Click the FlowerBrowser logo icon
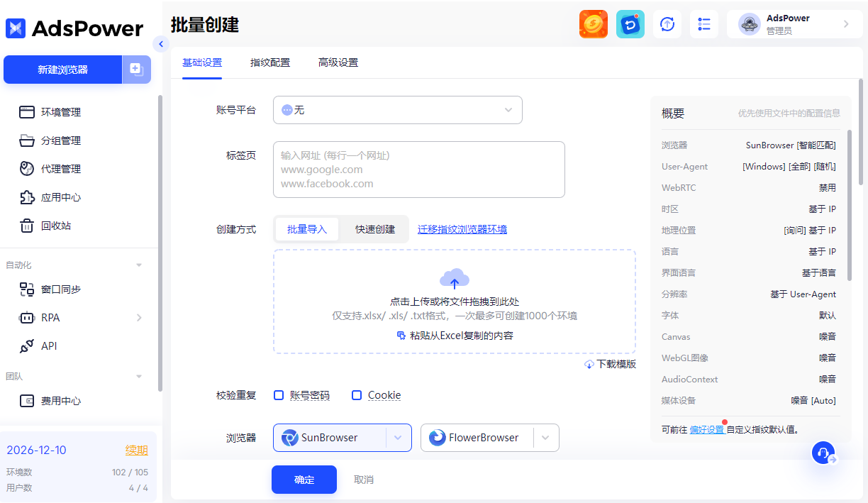Image resolution: width=868 pixels, height=503 pixels. [438, 438]
